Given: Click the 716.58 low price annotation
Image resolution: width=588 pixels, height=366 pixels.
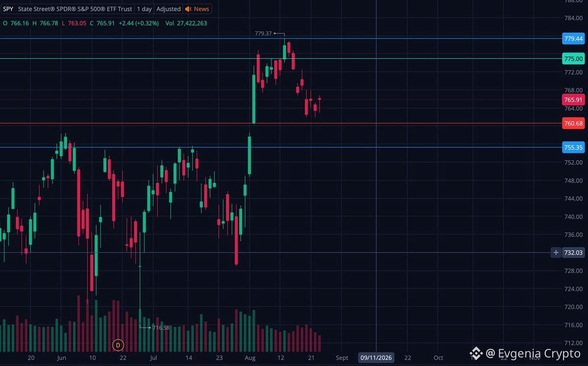Looking at the screenshot, I should coord(161,328).
